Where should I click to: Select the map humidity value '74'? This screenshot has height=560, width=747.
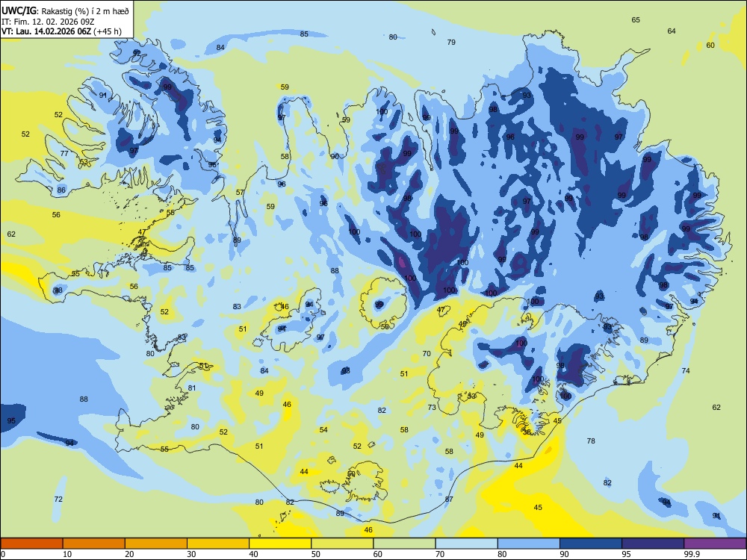pos(686,370)
